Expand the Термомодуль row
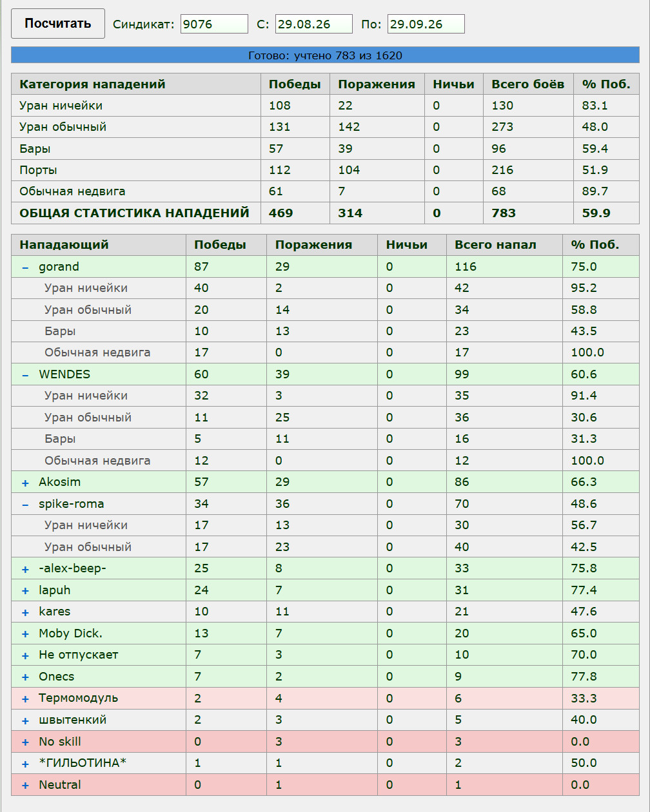Image resolution: width=650 pixels, height=812 pixels. click(x=25, y=699)
